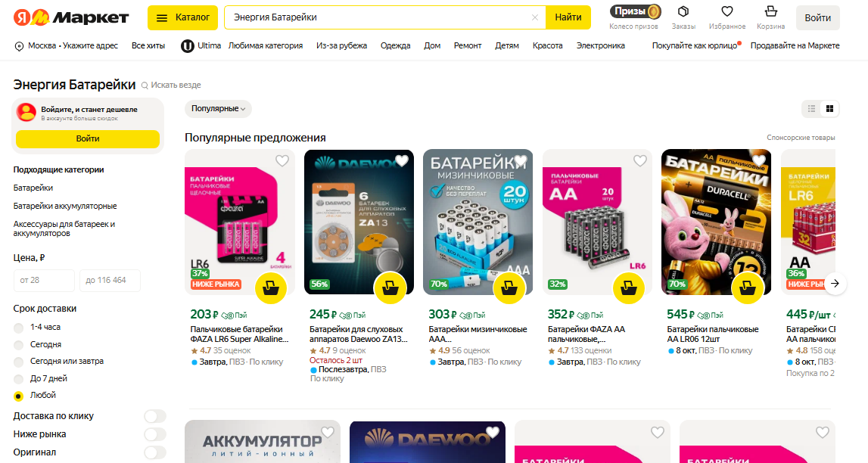Add the FAZA LR6 203₽ batteries to cart
Screen dimensions: 868x463
click(x=271, y=288)
